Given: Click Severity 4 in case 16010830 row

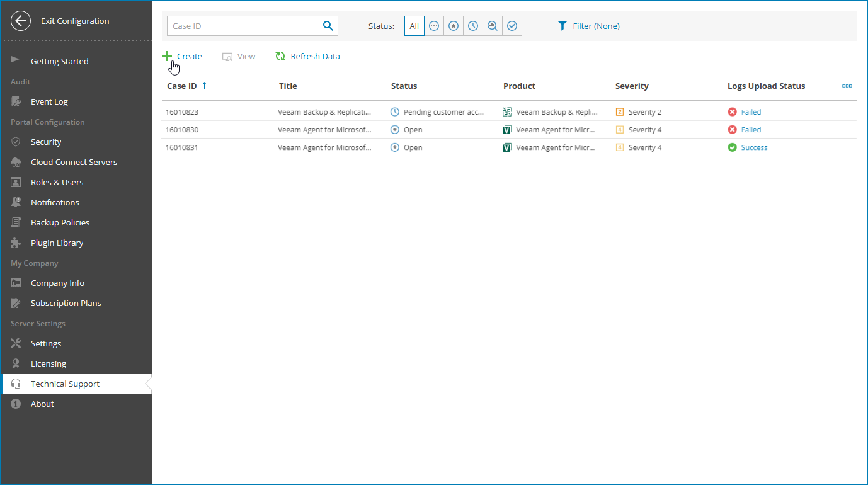Looking at the screenshot, I should coord(645,129).
